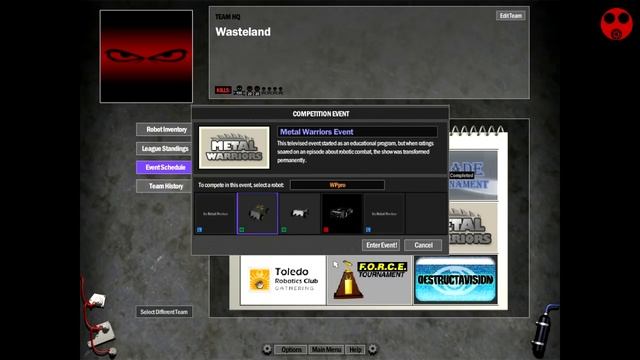Click the Edit Team button

click(x=511, y=16)
